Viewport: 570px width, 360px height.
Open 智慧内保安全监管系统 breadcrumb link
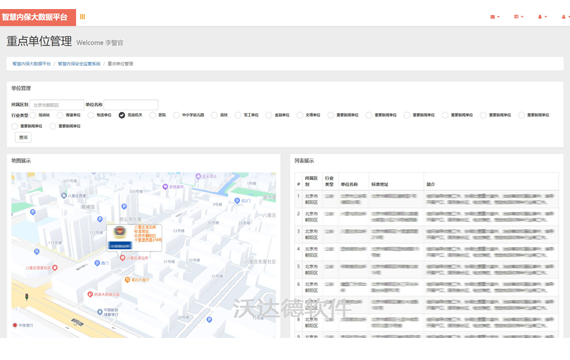[79, 64]
